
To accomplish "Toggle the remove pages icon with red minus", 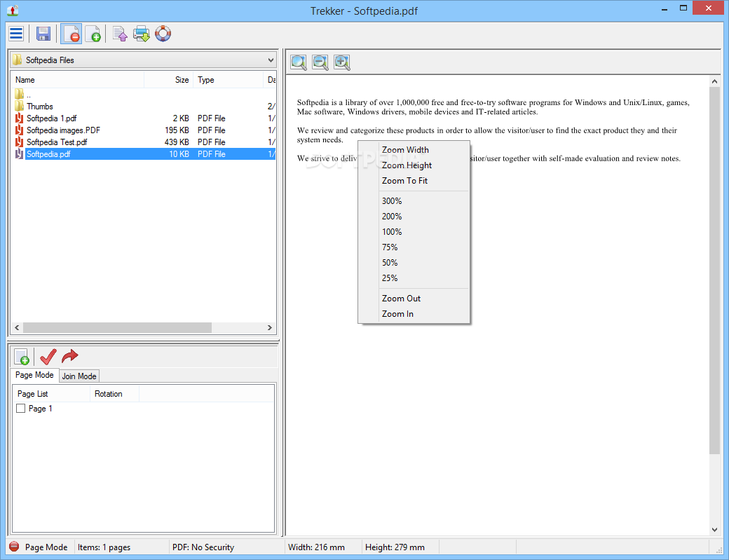I will pos(71,34).
